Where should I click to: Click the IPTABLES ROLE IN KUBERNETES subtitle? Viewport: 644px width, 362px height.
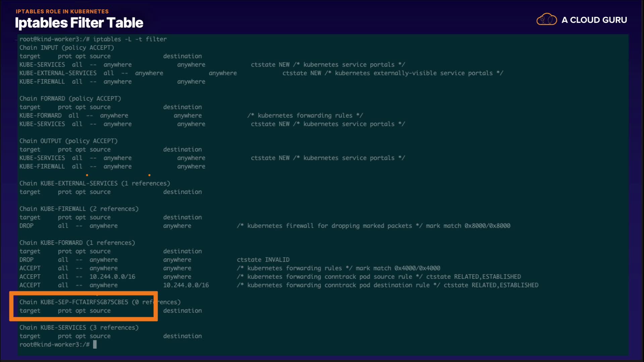[62, 11]
